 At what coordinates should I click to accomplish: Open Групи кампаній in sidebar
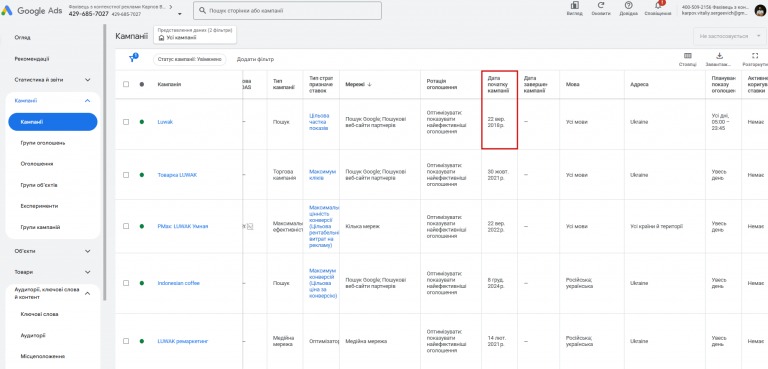tap(41, 227)
